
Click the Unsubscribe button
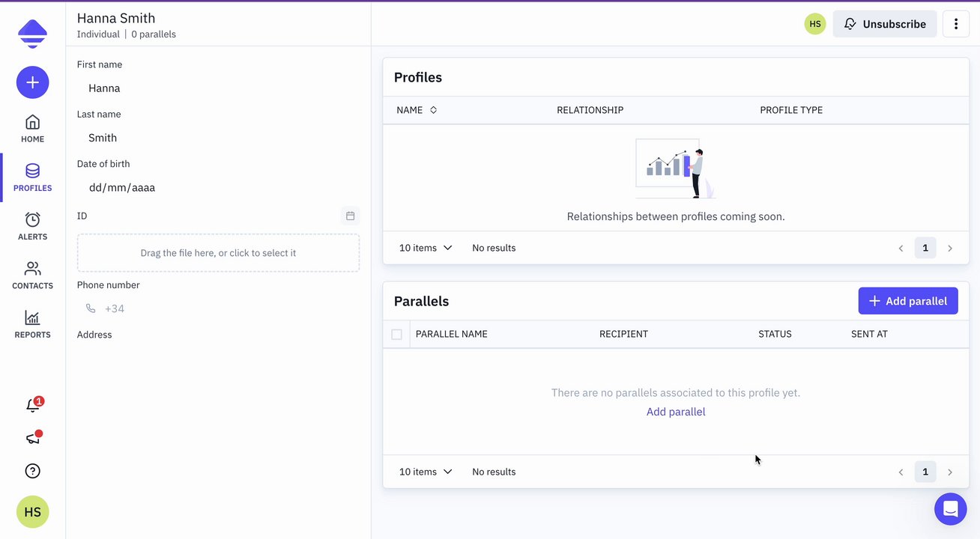tap(884, 24)
